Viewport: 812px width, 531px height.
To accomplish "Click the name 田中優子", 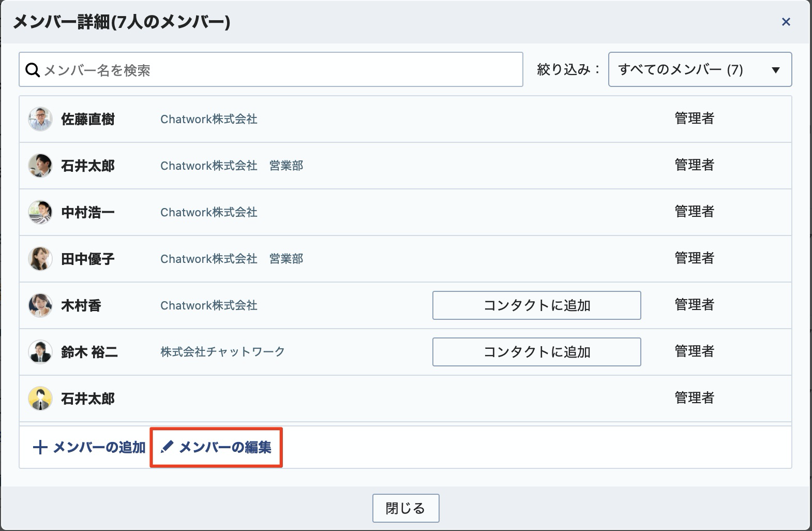I will click(88, 259).
